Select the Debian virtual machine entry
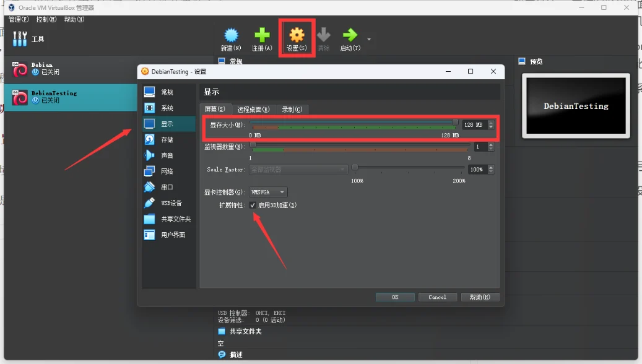Image resolution: width=642 pixels, height=364 pixels. (x=71, y=69)
